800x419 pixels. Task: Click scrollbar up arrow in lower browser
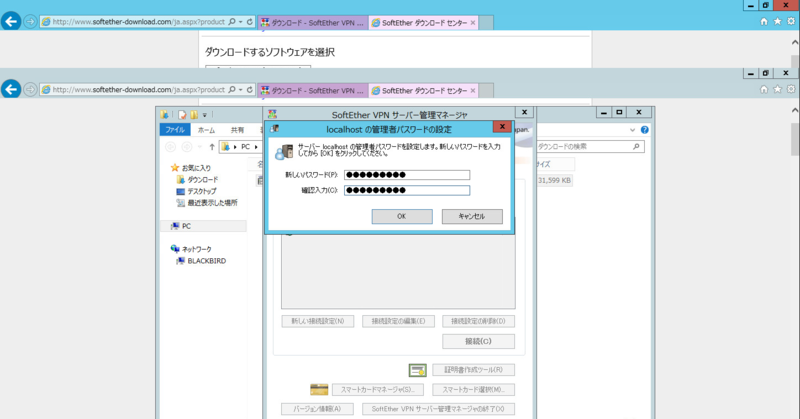pyautogui.click(x=795, y=110)
